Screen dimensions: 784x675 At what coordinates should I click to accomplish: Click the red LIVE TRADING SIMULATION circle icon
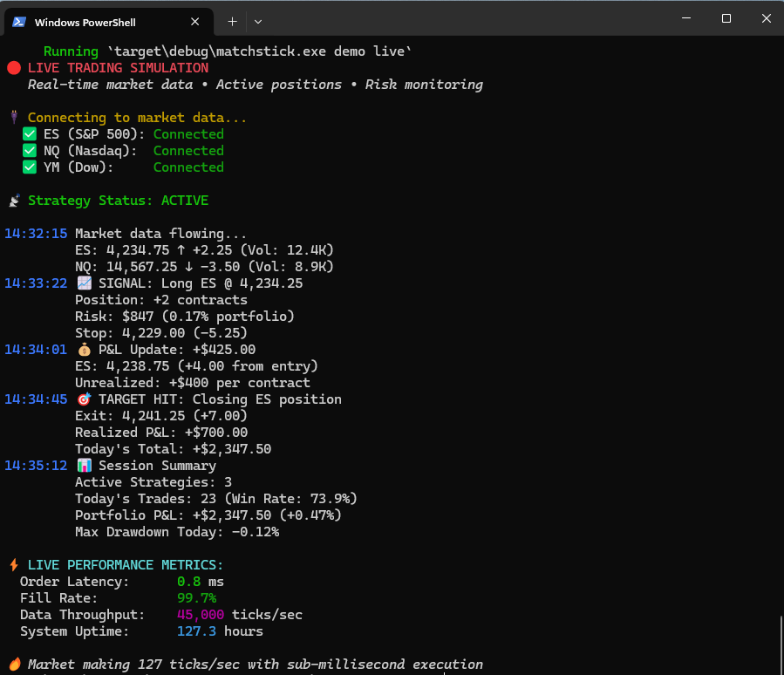(12, 67)
